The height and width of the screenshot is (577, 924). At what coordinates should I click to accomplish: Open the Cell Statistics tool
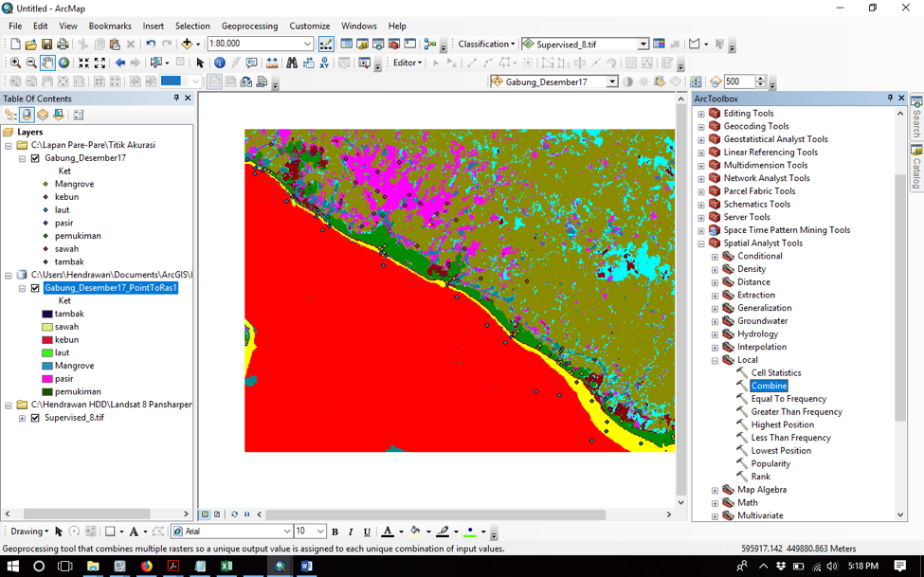coord(775,373)
